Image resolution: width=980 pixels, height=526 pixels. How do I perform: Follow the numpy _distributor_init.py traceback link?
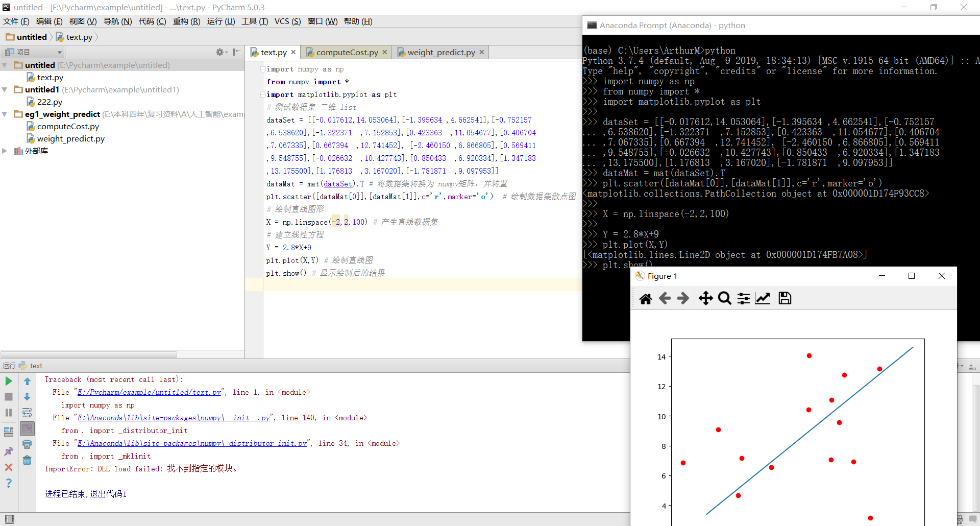click(192, 444)
